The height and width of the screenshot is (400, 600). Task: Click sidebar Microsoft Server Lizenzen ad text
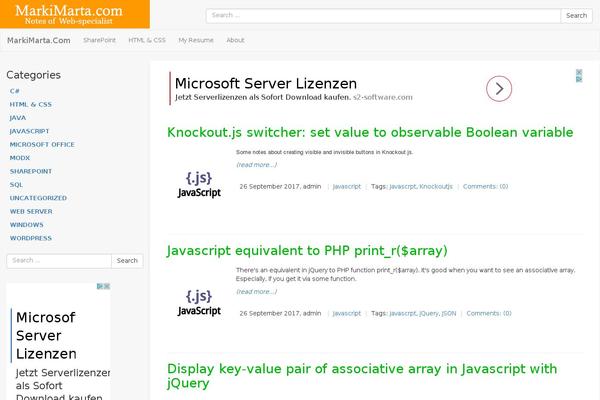pyautogui.click(x=46, y=336)
